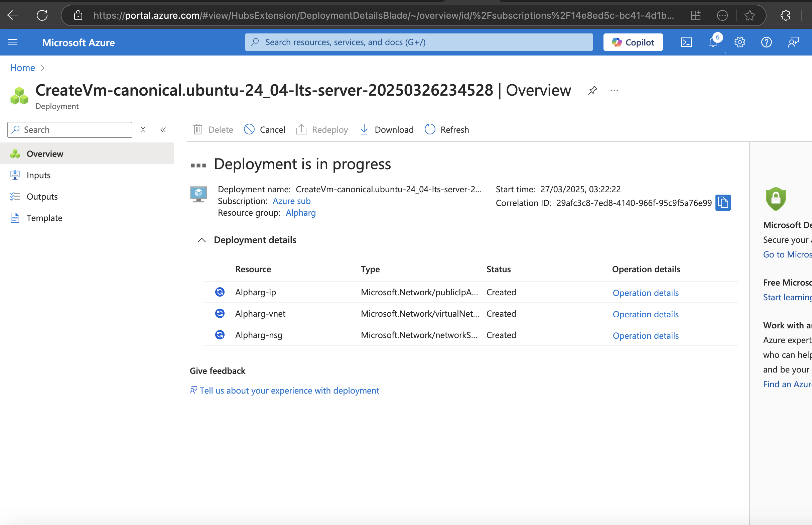Click the virtual machine deployment icon
The image size is (812, 525).
[x=198, y=194]
